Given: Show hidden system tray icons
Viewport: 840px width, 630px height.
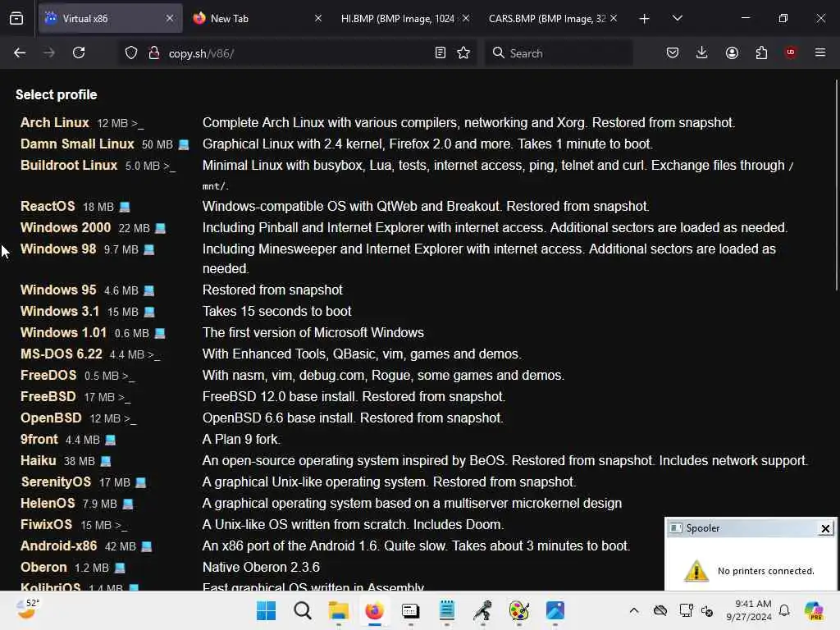Looking at the screenshot, I should coord(634,610).
